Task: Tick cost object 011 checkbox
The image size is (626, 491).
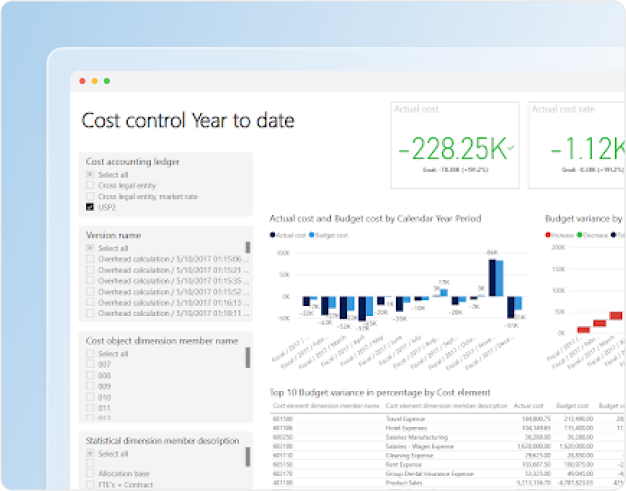Action: pos(90,408)
